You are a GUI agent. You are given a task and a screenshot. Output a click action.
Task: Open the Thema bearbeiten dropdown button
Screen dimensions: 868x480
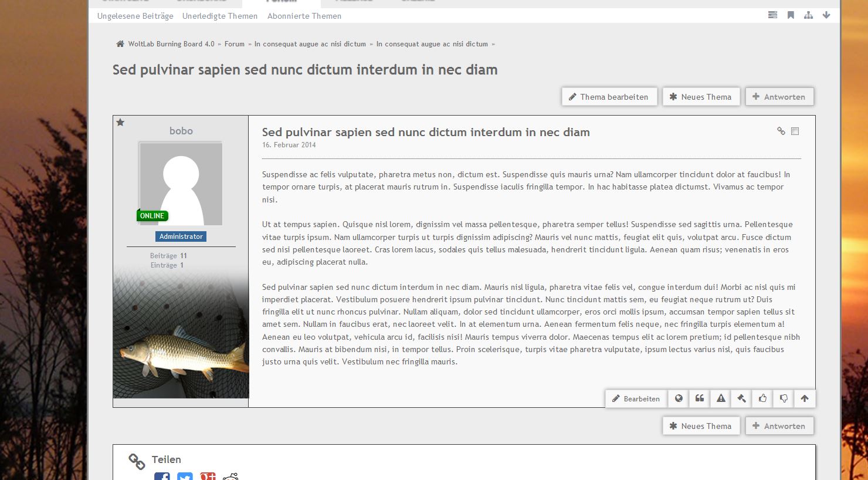click(x=609, y=97)
